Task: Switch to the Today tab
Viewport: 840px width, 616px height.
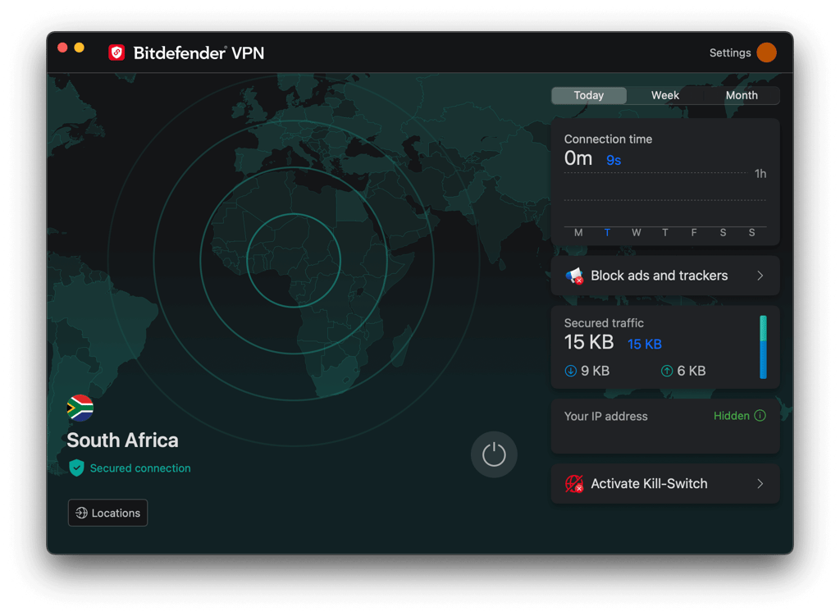Action: (589, 95)
